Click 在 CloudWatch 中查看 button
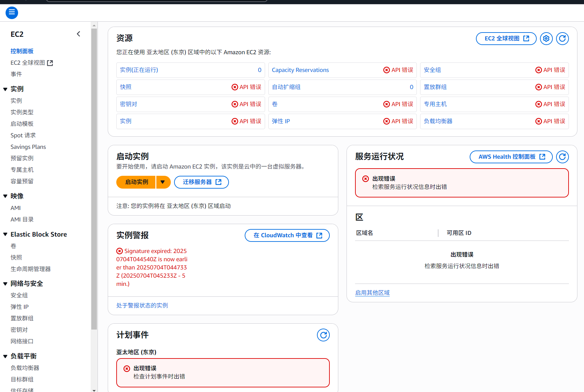The image size is (584, 392). [x=287, y=235]
